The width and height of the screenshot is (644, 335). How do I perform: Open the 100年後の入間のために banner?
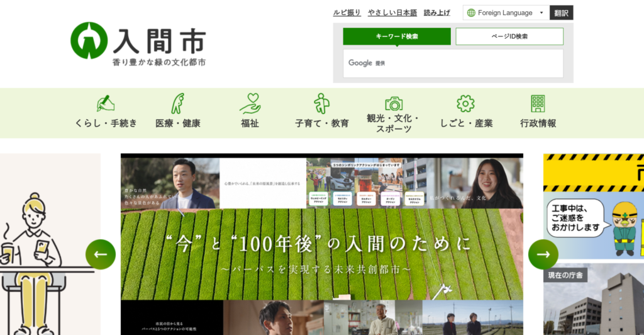[321, 252]
